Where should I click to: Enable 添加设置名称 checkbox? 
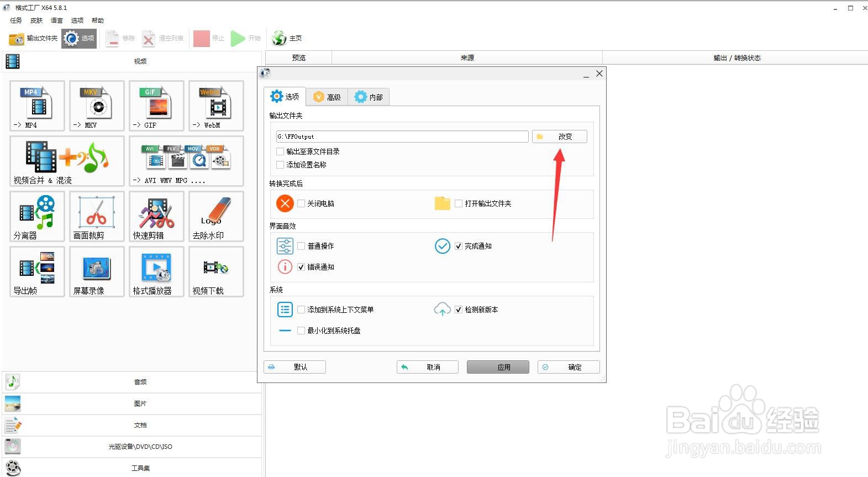[280, 165]
